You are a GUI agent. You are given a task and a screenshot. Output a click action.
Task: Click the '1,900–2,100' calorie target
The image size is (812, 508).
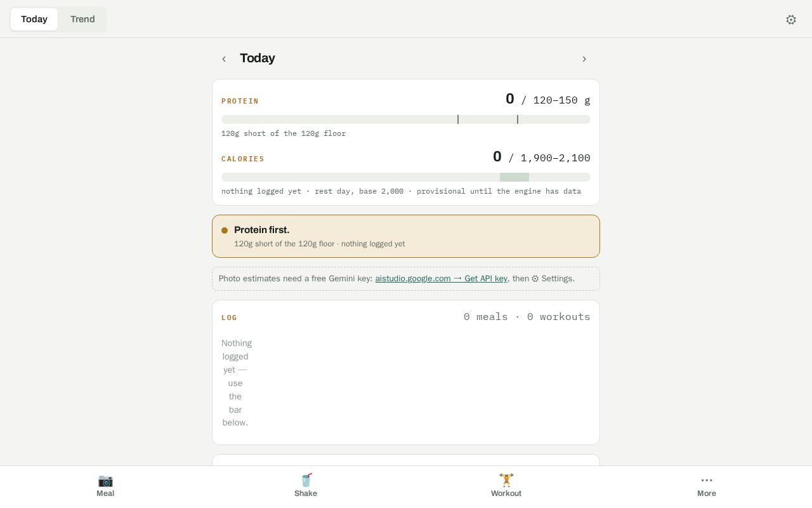coord(555,158)
